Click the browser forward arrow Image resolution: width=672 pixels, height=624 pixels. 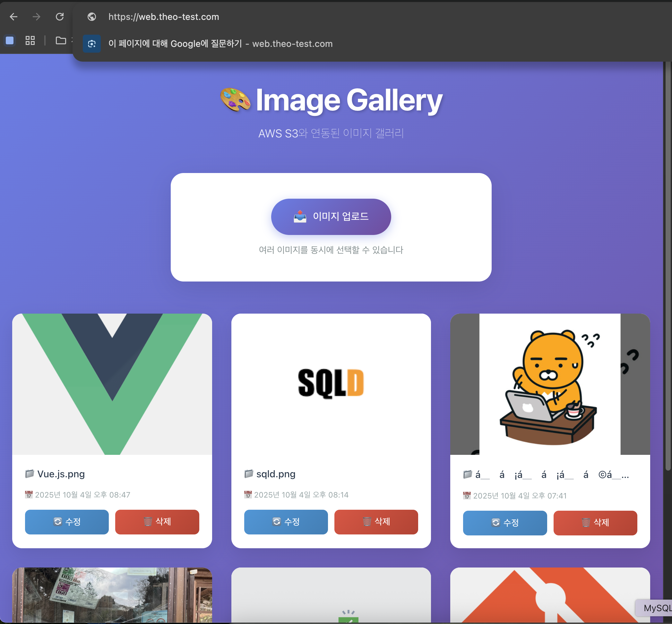37,17
